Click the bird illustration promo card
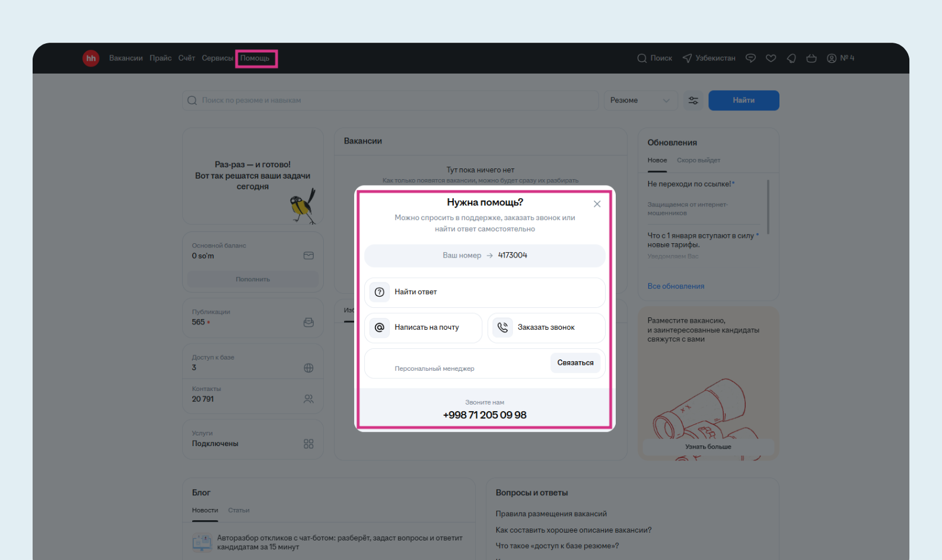 (x=253, y=176)
